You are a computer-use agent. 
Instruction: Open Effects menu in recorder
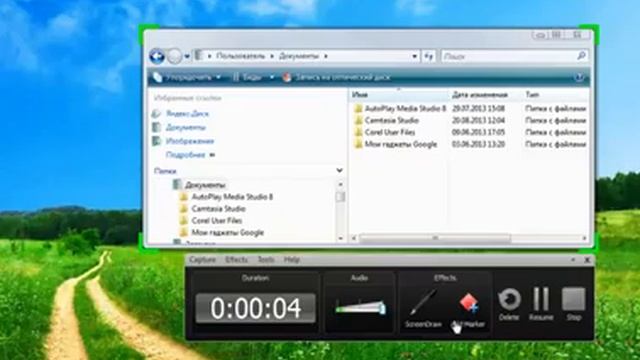(x=236, y=260)
